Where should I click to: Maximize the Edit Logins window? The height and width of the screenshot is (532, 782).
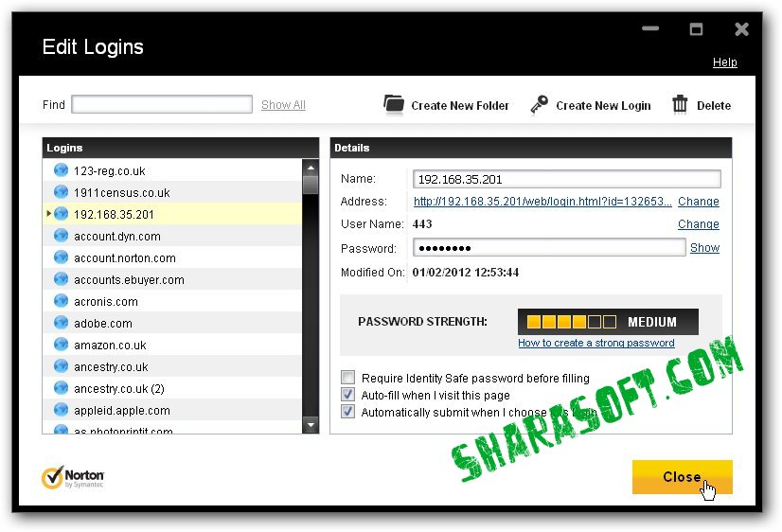pos(696,29)
